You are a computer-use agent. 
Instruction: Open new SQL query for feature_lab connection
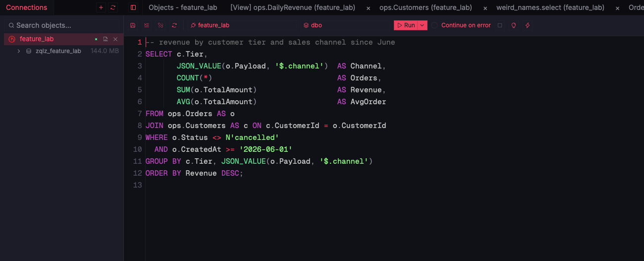pyautogui.click(x=106, y=39)
